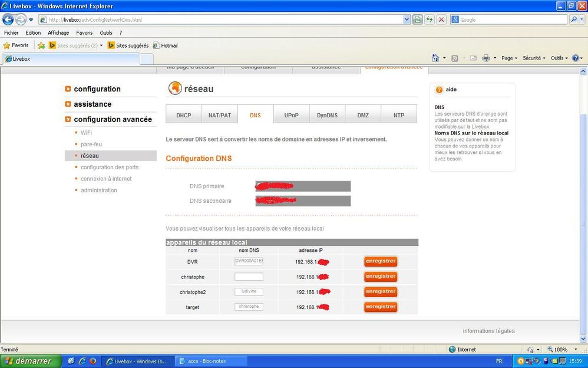Click enregistrer button for the DVR device
588x368 pixels.
pos(381,261)
